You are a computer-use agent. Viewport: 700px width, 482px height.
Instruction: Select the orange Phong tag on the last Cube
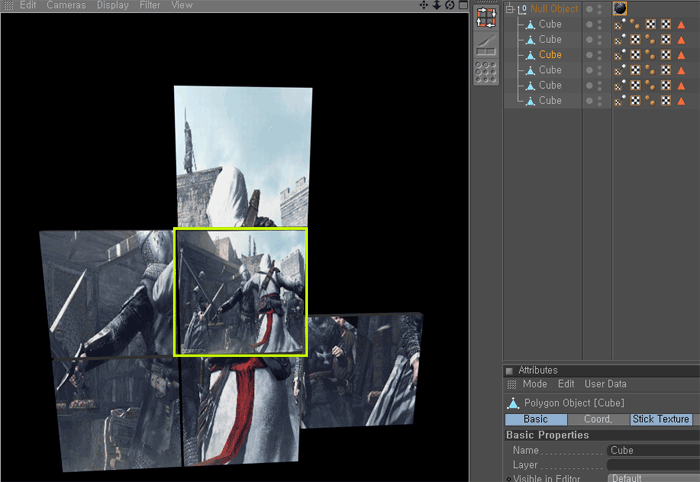(x=681, y=100)
